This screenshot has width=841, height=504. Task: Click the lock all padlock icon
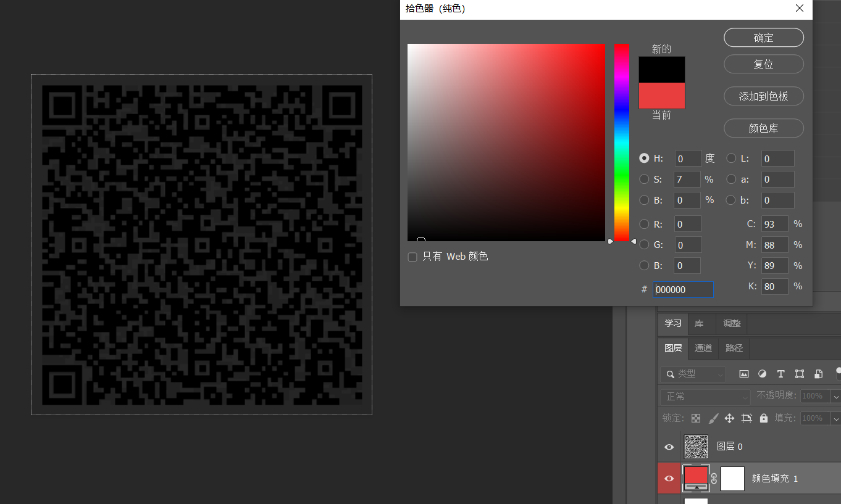coord(764,418)
